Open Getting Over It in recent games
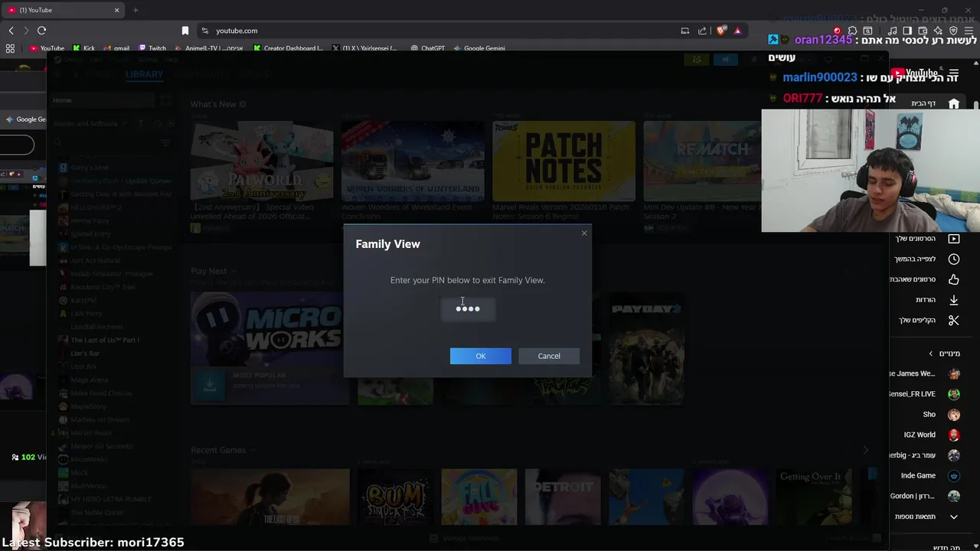 point(814,497)
